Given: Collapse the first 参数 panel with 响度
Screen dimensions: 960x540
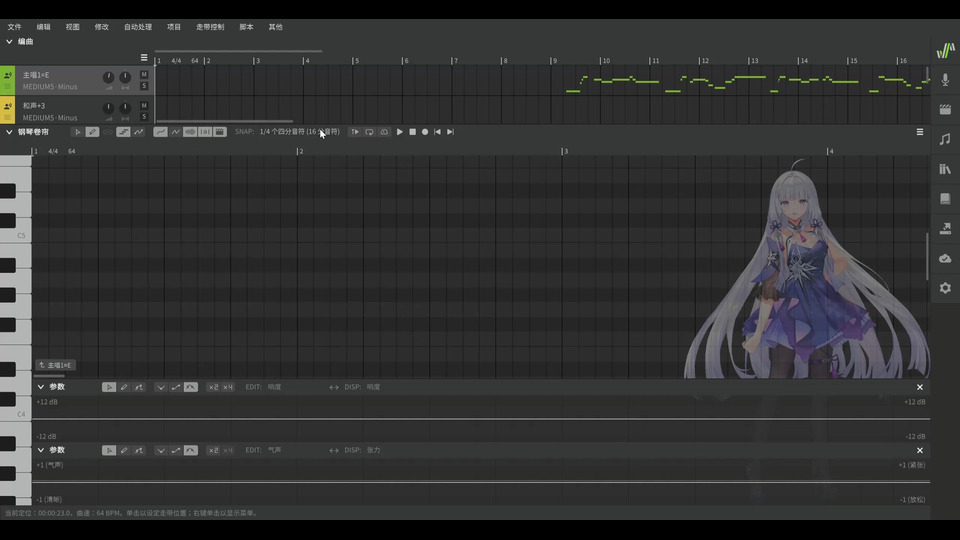Looking at the screenshot, I should click(41, 387).
